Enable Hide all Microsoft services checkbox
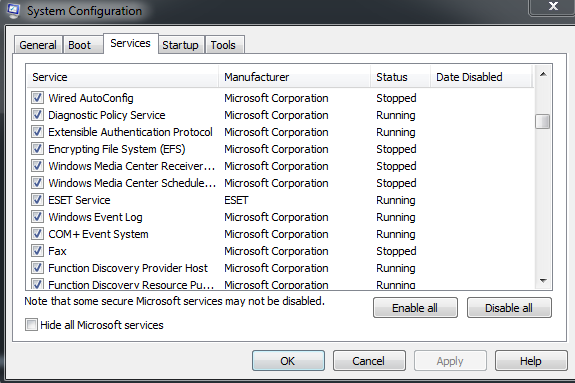The image size is (575, 383). (31, 325)
